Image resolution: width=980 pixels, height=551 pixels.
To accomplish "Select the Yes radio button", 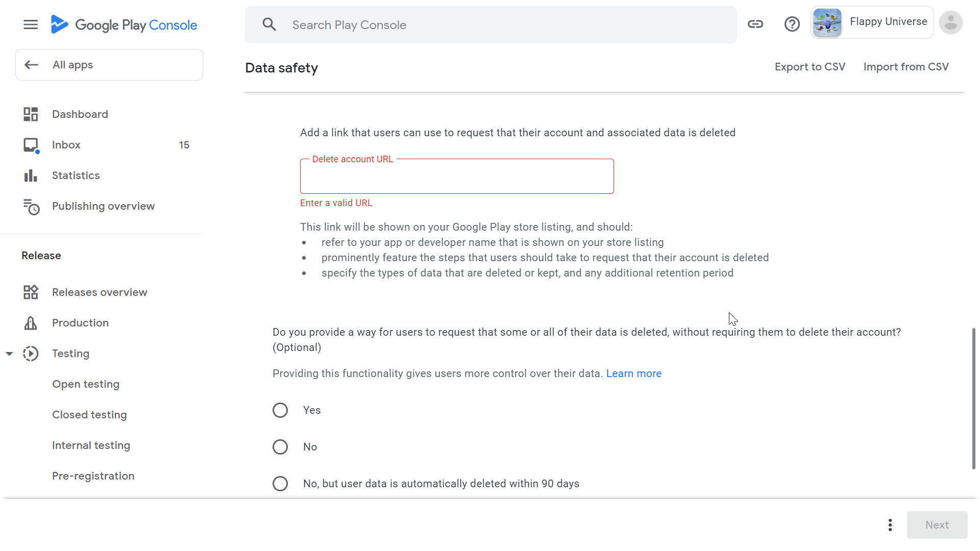I will click(x=280, y=410).
